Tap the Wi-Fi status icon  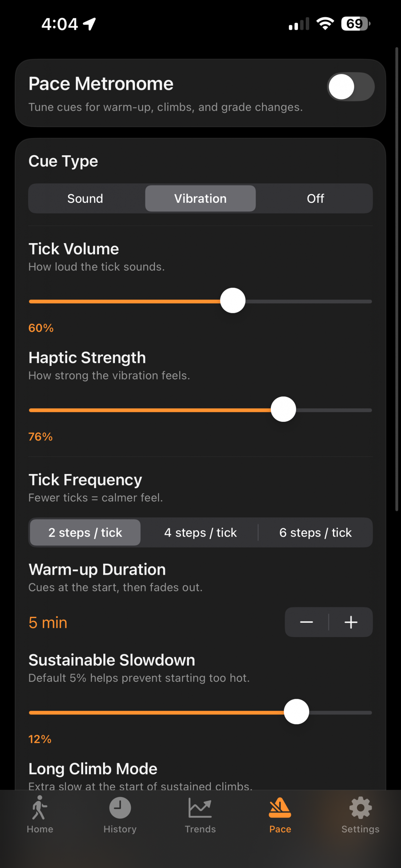pos(325,24)
